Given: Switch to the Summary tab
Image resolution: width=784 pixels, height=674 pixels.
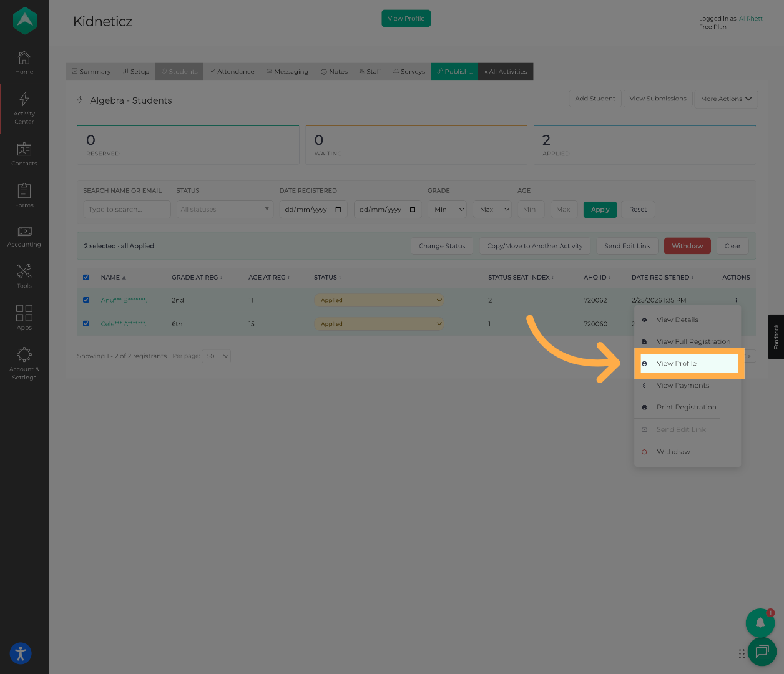Looking at the screenshot, I should pyautogui.click(x=91, y=71).
